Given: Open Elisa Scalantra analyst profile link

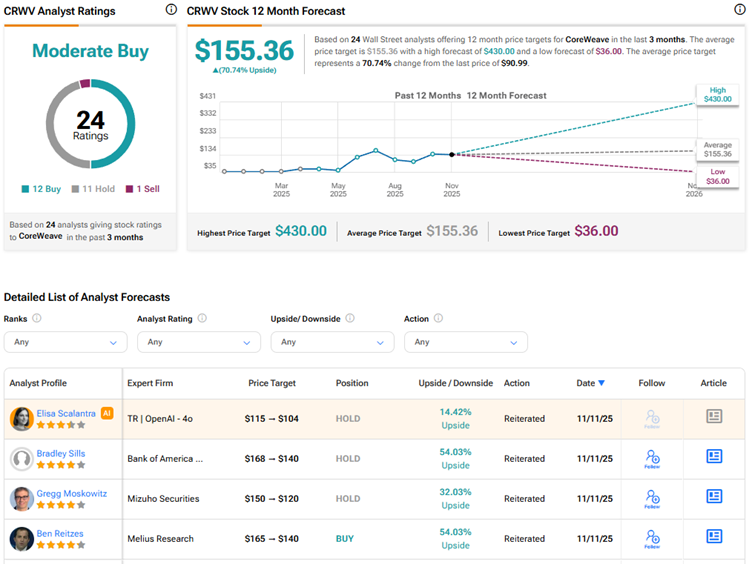Looking at the screenshot, I should coord(65,412).
